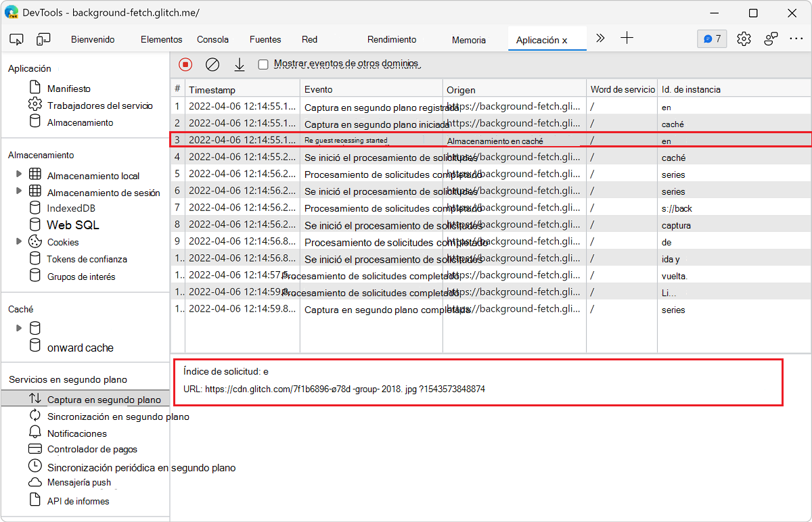Select row 1 Captura en segundo plano registrada
The height and width of the screenshot is (522, 812).
coord(491,106)
